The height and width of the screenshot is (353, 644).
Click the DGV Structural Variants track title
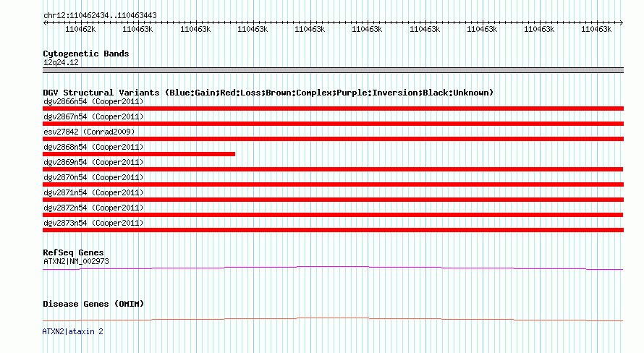point(268,93)
